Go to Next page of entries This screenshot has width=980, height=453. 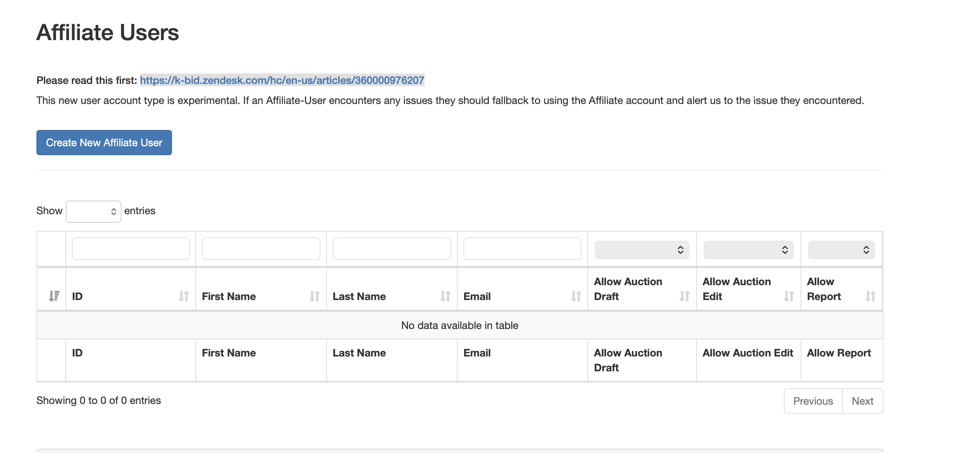tap(862, 401)
